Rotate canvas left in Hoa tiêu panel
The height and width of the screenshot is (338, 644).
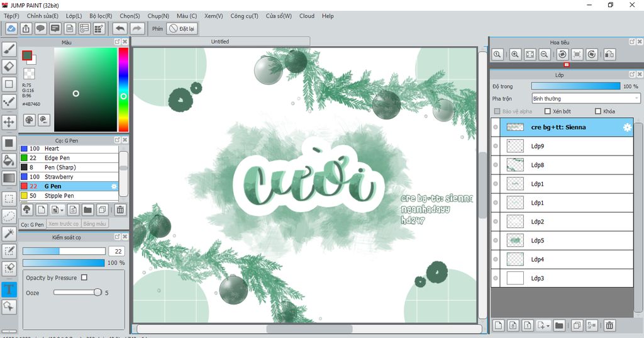point(562,54)
